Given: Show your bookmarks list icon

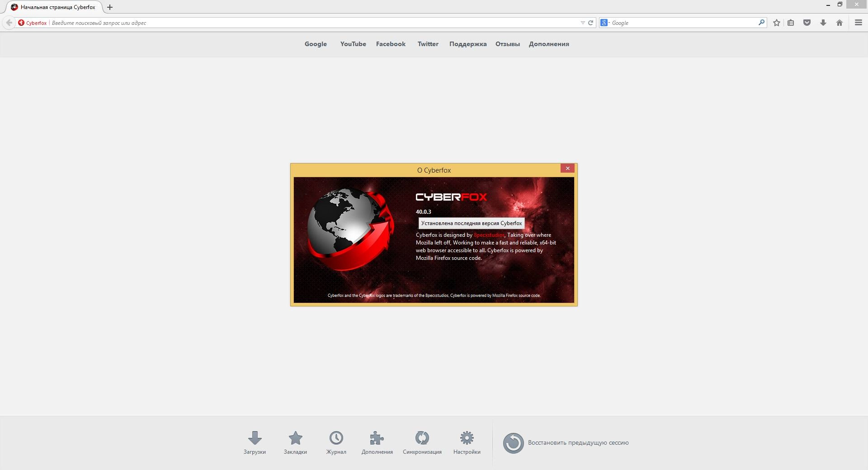Looking at the screenshot, I should click(791, 23).
